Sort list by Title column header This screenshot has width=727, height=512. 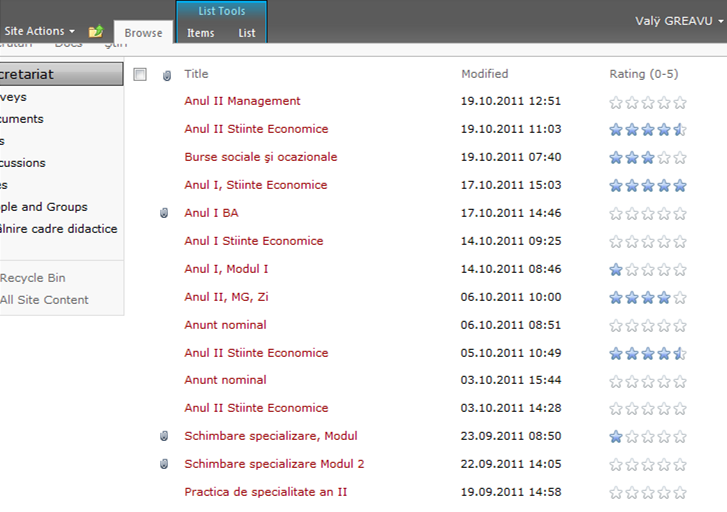(x=196, y=74)
